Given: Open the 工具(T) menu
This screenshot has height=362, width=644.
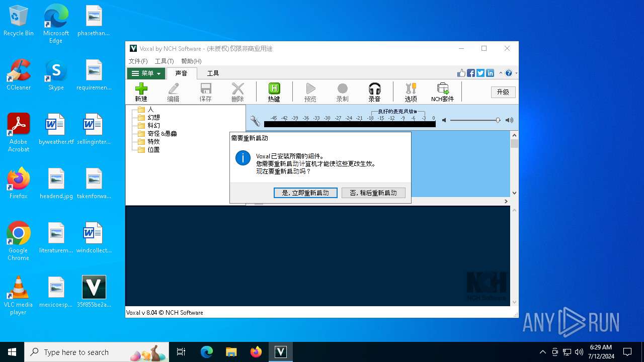Looking at the screenshot, I should 164,61.
